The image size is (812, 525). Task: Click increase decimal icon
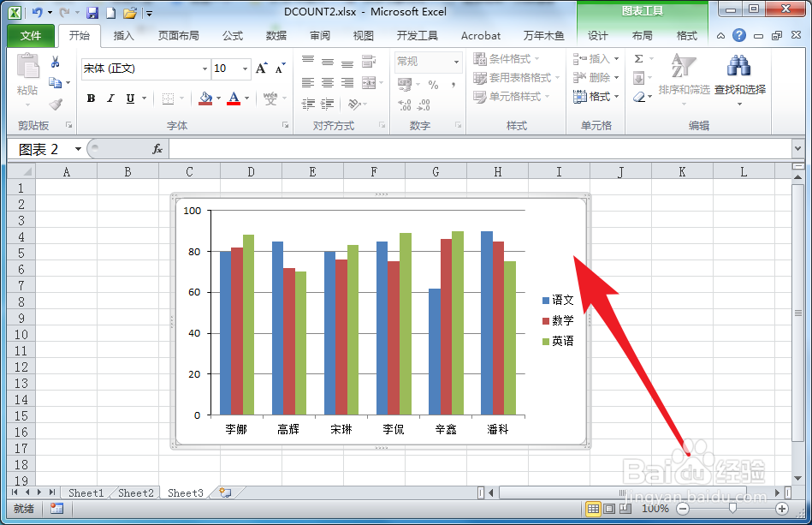coord(405,104)
